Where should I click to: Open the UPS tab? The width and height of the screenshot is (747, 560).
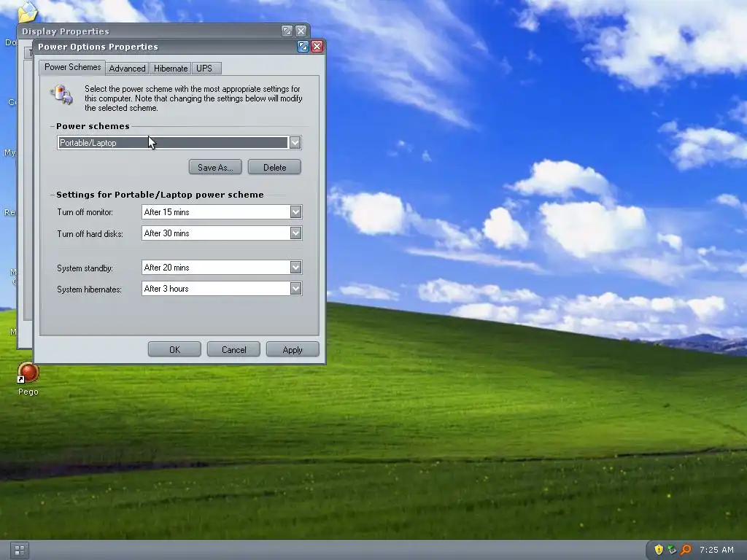(x=205, y=69)
